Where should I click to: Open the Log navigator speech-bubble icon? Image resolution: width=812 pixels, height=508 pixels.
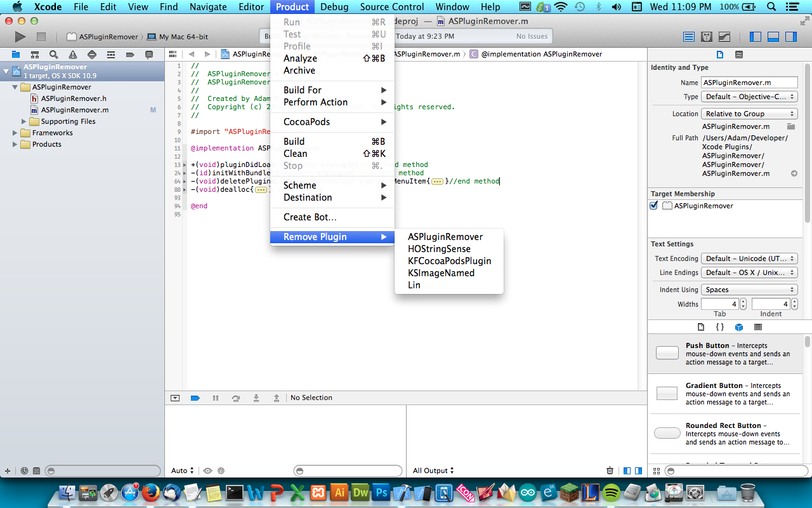pyautogui.click(x=149, y=55)
